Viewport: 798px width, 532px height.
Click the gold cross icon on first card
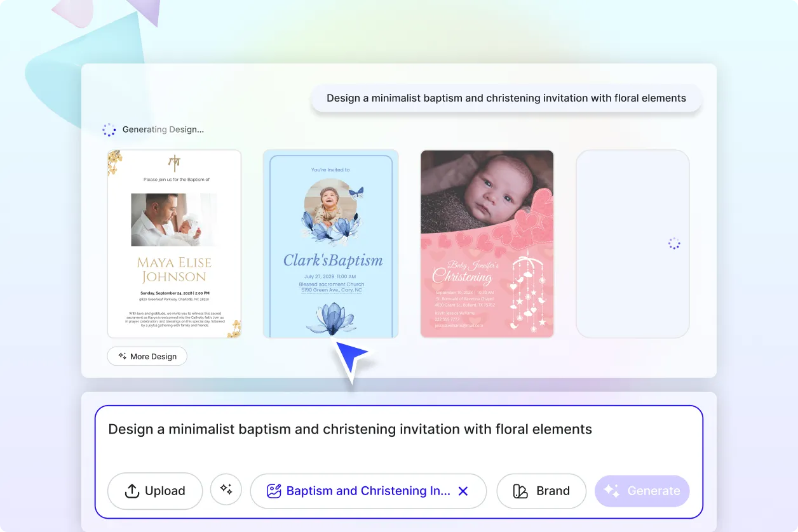174,162
